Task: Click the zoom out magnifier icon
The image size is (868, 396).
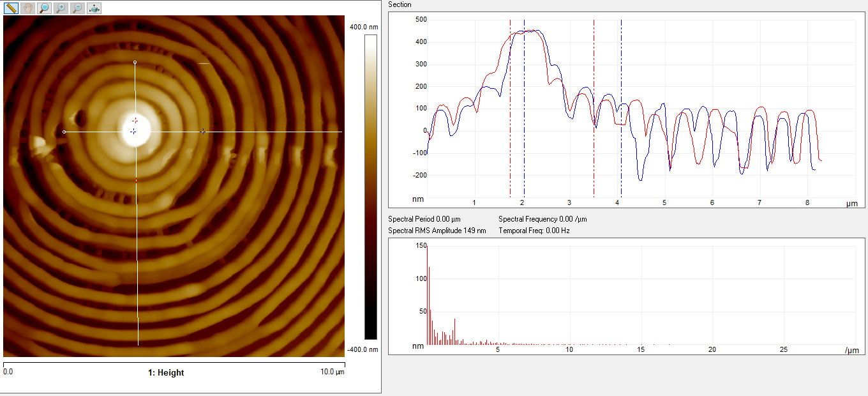Action: (x=77, y=8)
